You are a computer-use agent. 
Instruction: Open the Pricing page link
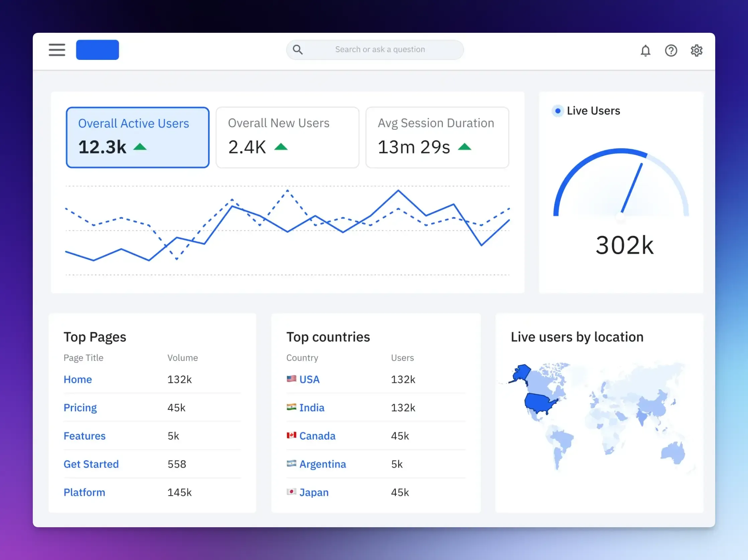(x=80, y=408)
